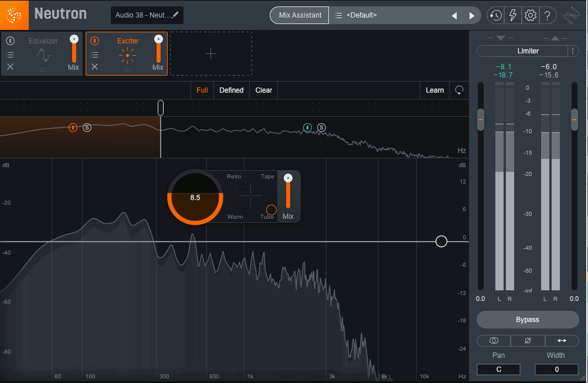Toggle band 2 teal power button

click(308, 127)
